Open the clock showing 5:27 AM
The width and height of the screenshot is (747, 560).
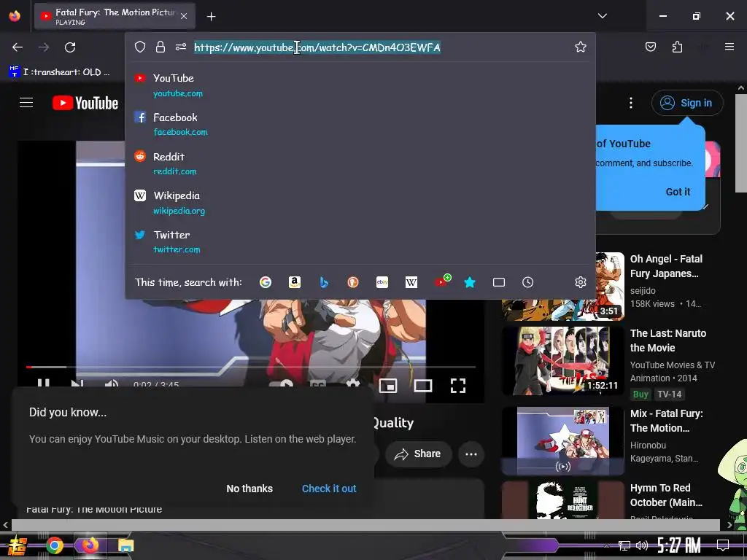pos(678,545)
